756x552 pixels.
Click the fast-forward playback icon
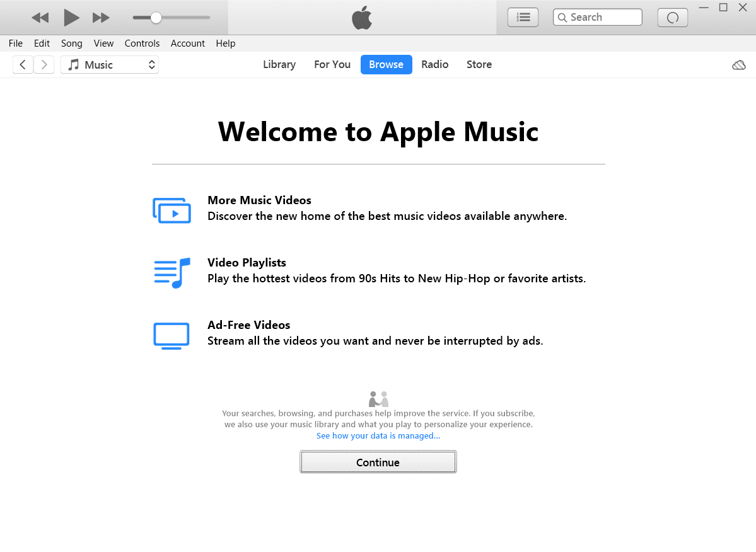(x=101, y=17)
